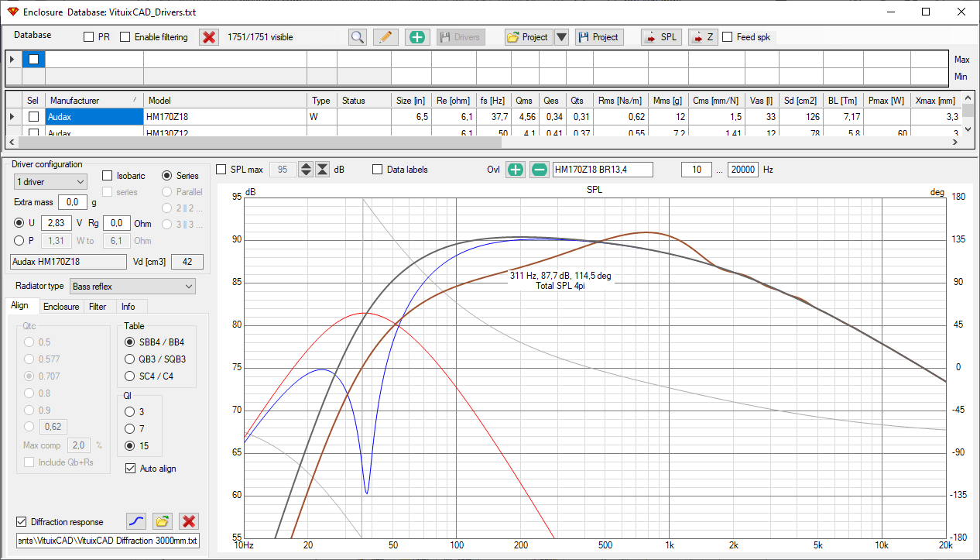Select Ql value 3
This screenshot has width=980, height=560.
(130, 411)
